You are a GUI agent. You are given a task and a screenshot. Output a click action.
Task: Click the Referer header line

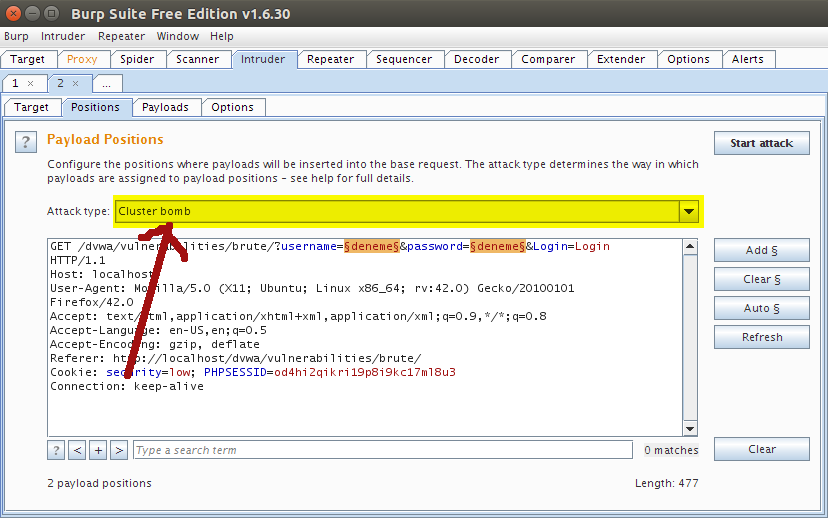point(236,359)
